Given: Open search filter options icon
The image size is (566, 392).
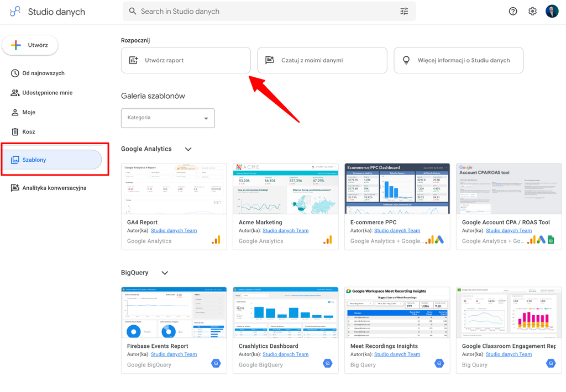Looking at the screenshot, I should pyautogui.click(x=404, y=12).
